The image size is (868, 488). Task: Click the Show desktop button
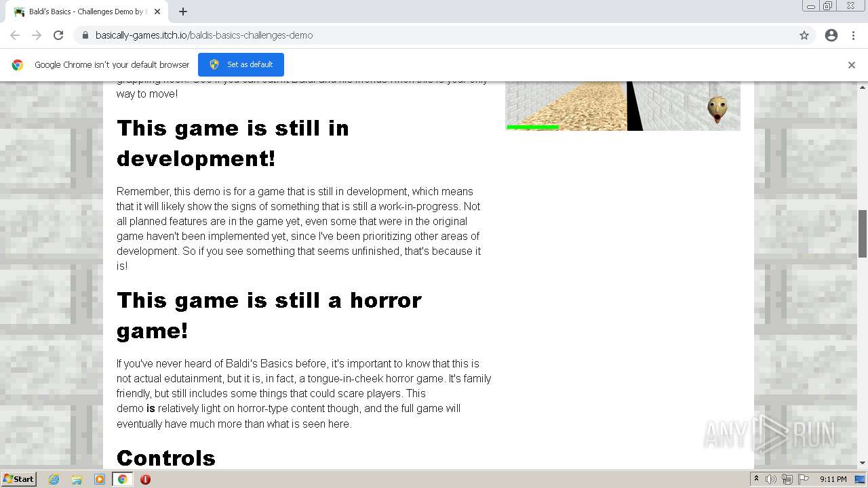[x=861, y=479]
